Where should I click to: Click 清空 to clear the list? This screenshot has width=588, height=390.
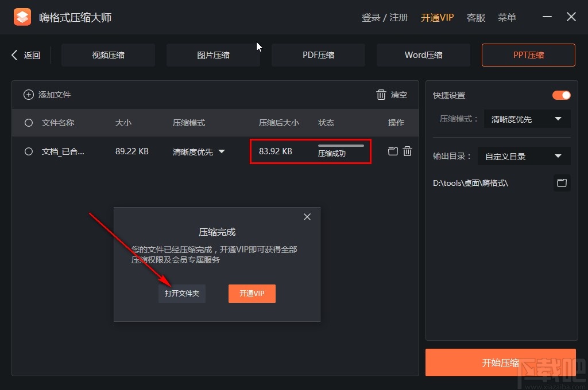click(399, 95)
